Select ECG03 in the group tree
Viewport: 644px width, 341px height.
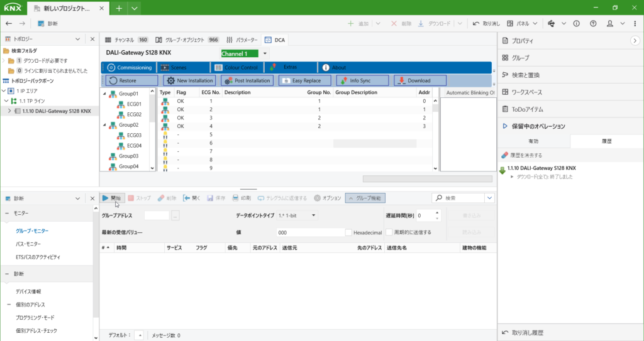tap(134, 136)
